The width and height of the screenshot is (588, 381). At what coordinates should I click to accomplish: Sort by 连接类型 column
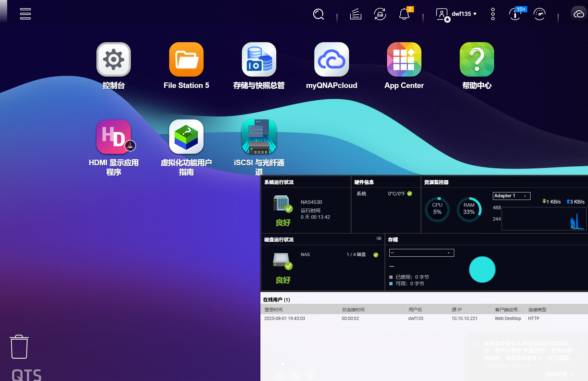[557, 310]
